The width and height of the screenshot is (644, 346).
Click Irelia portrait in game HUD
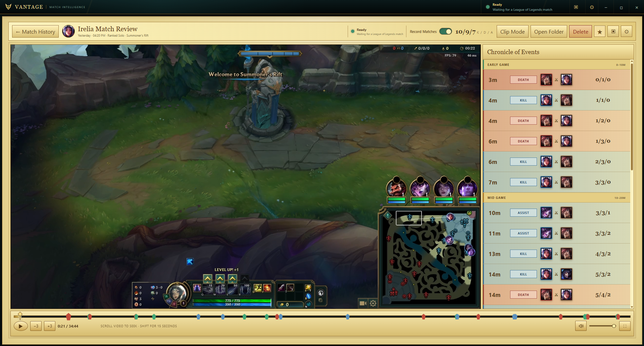177,294
